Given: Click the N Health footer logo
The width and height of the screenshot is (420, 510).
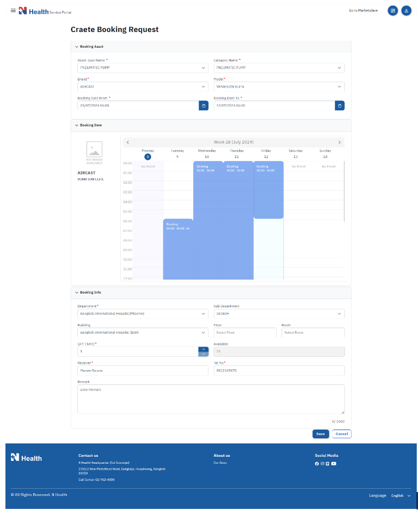Looking at the screenshot, I should click(x=26, y=458).
